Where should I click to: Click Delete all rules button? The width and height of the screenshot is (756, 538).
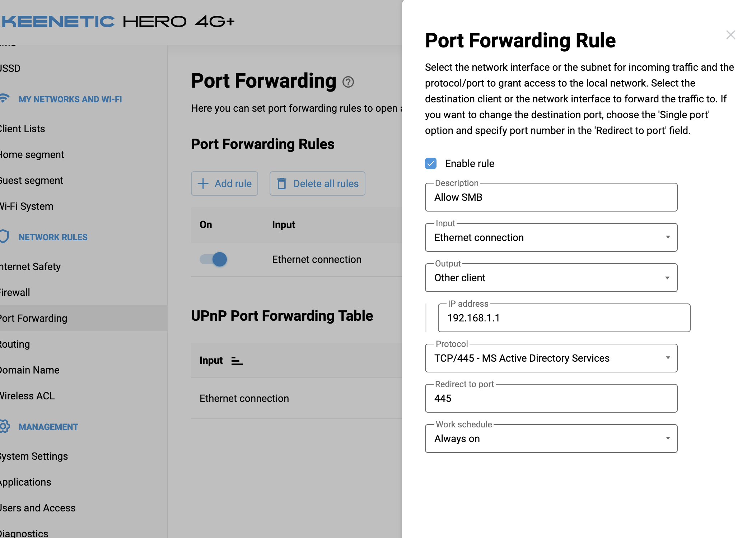click(317, 184)
